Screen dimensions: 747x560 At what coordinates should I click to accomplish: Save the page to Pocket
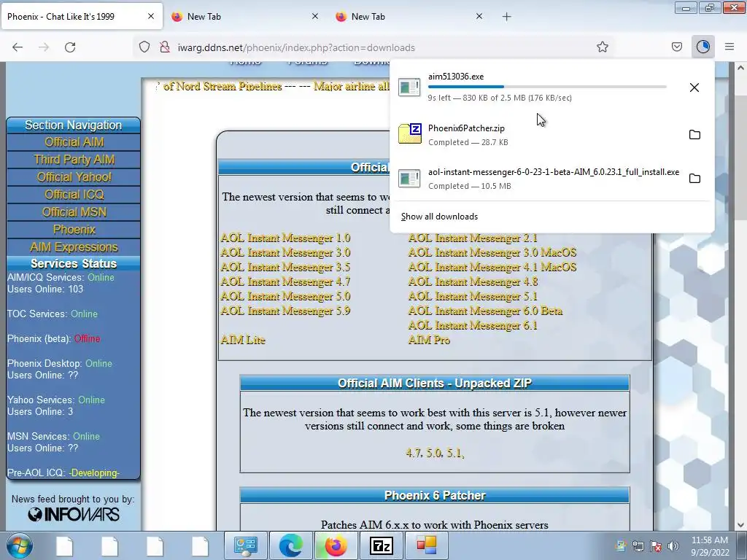click(676, 47)
